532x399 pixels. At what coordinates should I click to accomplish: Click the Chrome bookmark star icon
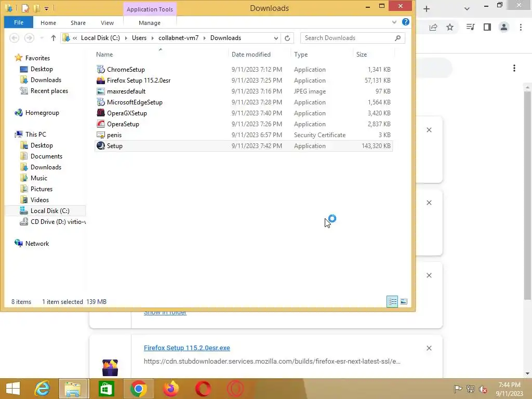pyautogui.click(x=450, y=27)
